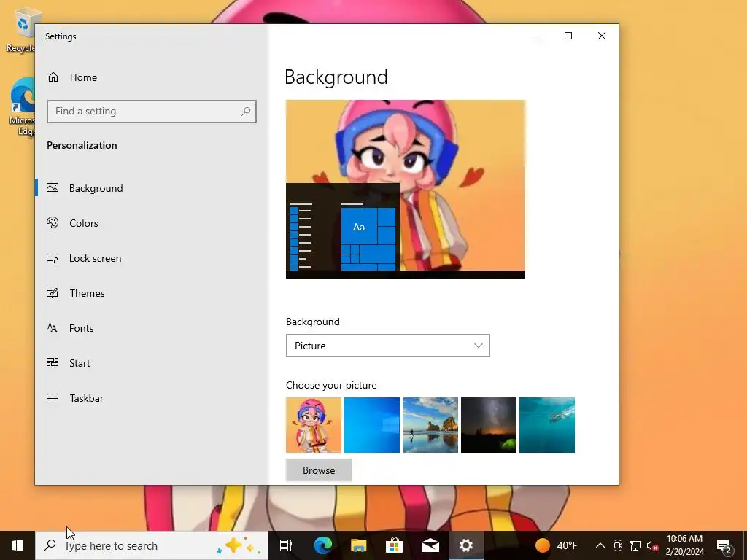The width and height of the screenshot is (747, 560).
Task: Click the Background picture icon in sidebar
Action: coord(53,187)
